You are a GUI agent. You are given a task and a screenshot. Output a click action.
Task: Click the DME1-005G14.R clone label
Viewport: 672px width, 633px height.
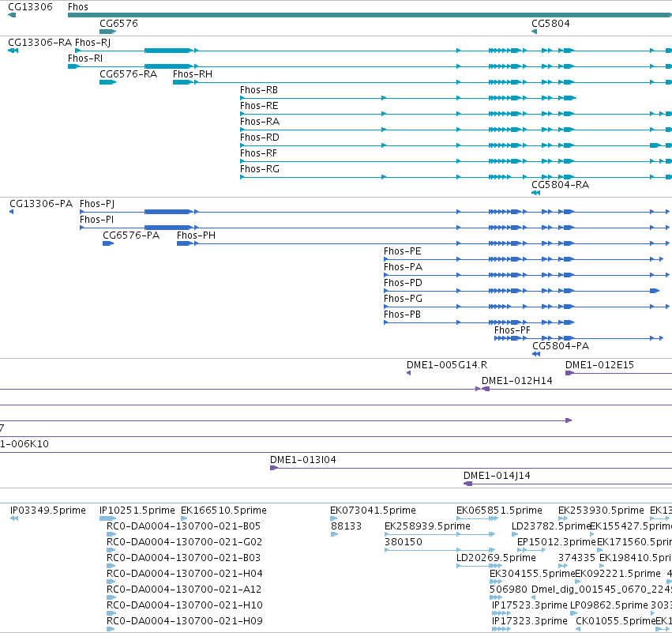[447, 364]
